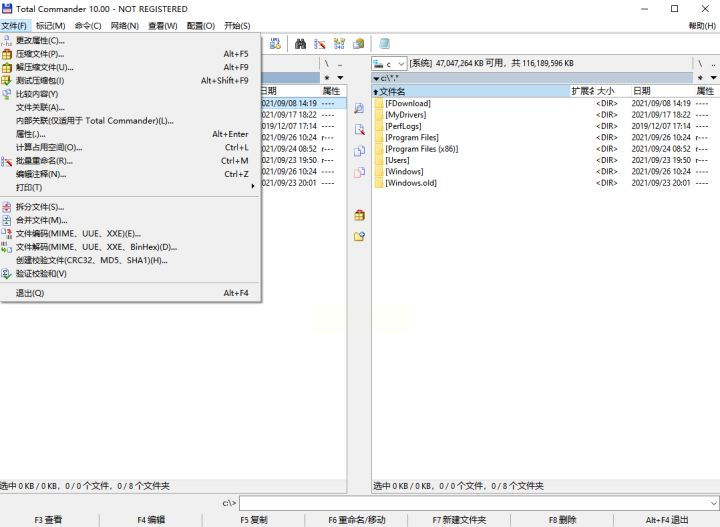Select 合并文件(M) combine files entry
This screenshot has height=527, width=720.
(131, 220)
